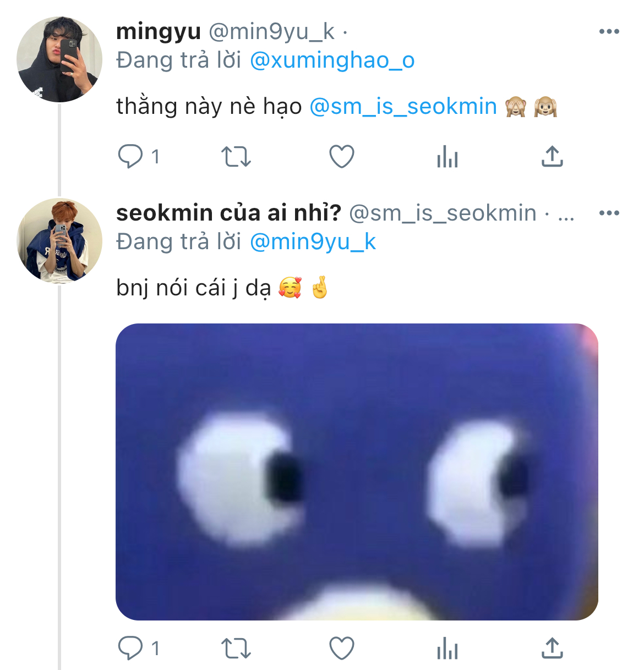644x670 pixels.
Task: Reply to seokmin's tweet
Action: [130, 648]
